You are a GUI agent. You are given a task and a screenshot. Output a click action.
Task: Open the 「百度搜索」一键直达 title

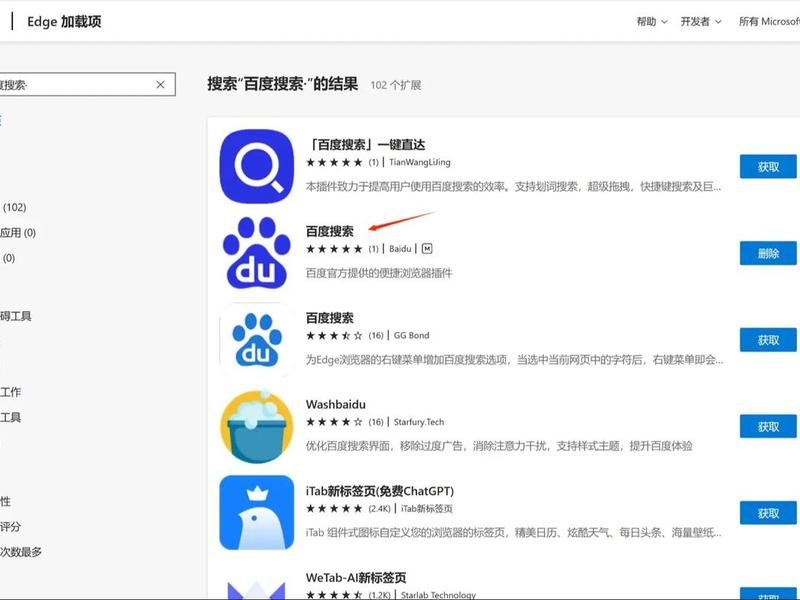tap(366, 145)
